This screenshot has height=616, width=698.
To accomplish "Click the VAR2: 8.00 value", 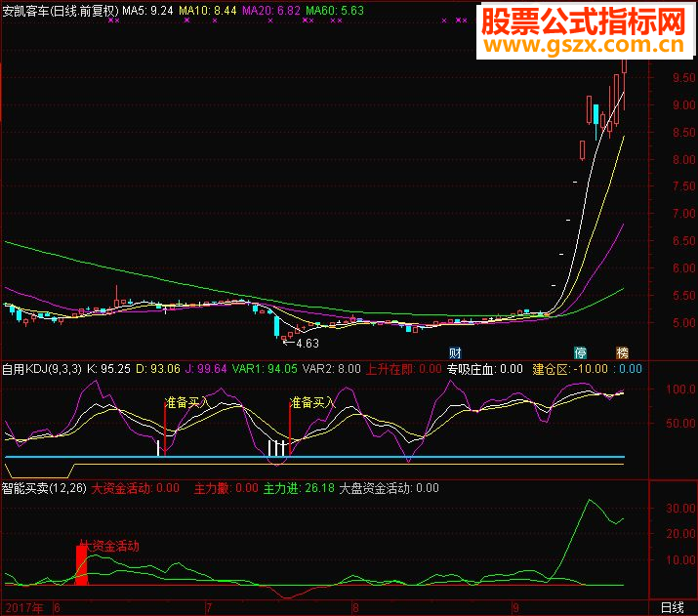I will [x=332, y=369].
